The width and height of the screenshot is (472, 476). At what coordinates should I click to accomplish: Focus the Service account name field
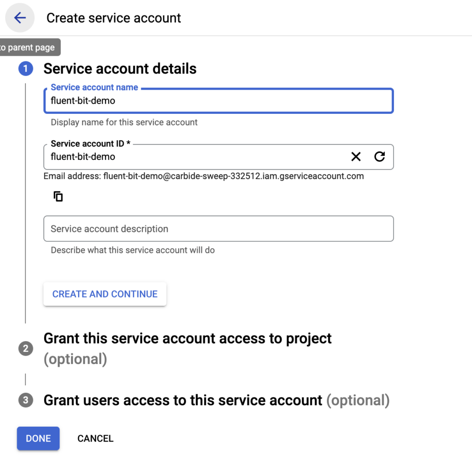click(218, 101)
